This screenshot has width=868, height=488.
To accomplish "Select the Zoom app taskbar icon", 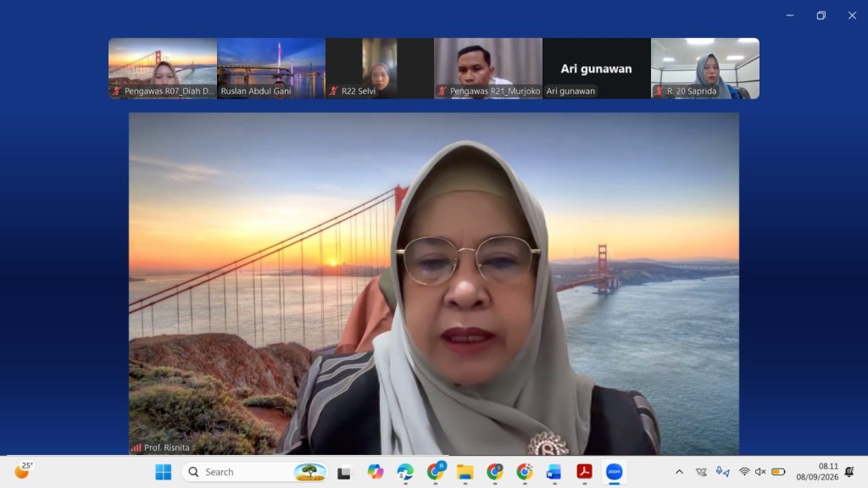I will point(614,471).
